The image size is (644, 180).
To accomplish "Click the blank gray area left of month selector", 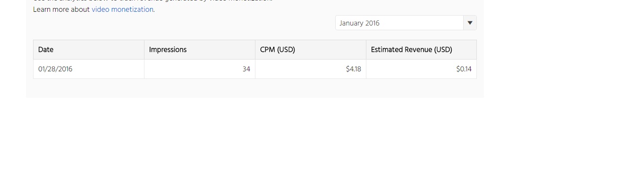I will 184,23.
